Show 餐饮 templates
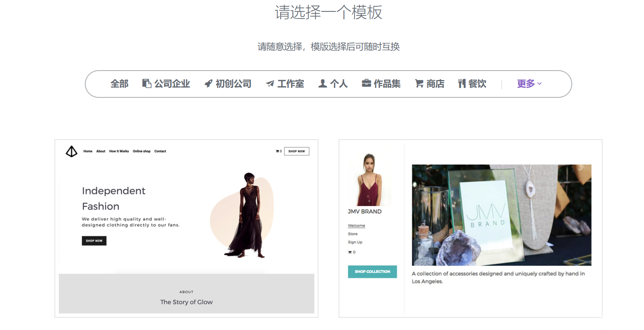The height and width of the screenshot is (330, 644). pyautogui.click(x=472, y=84)
